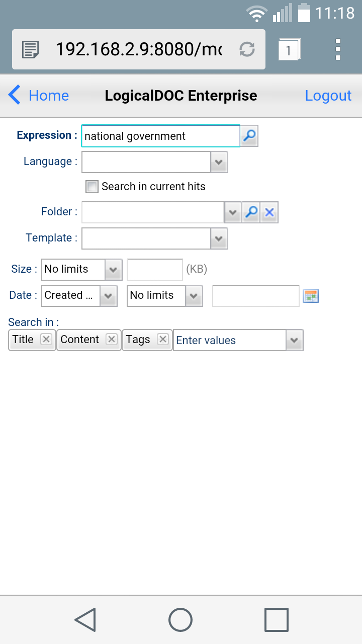Viewport: 362px width, 644px height.
Task: Click the Search in label
Action: tap(34, 323)
